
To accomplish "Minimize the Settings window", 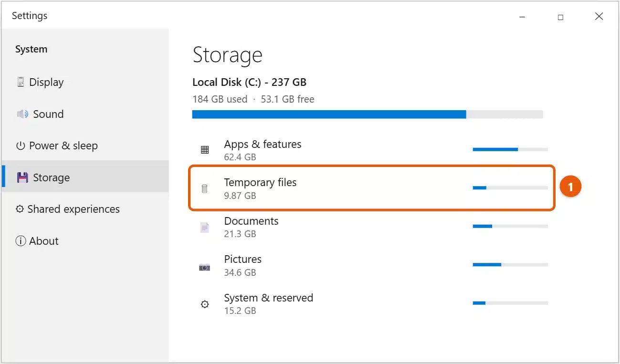I will click(x=521, y=17).
